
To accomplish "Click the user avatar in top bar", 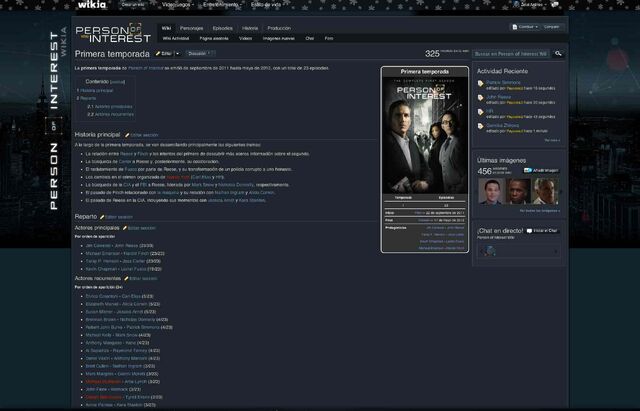I will pos(516,4).
